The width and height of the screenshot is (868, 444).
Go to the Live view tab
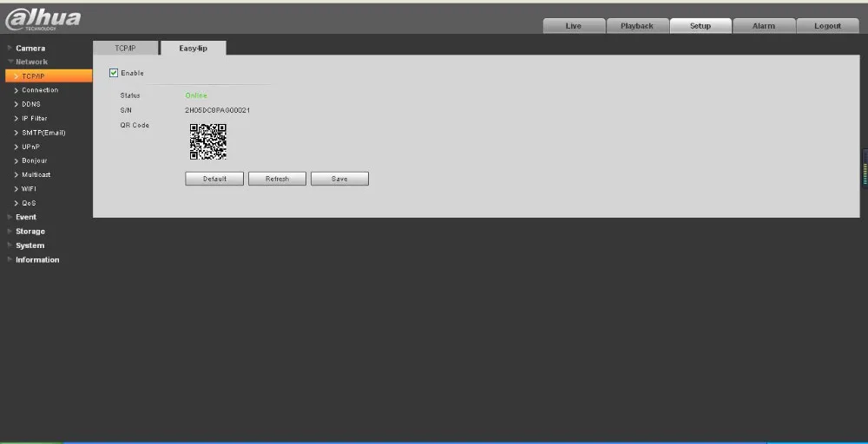coord(574,26)
